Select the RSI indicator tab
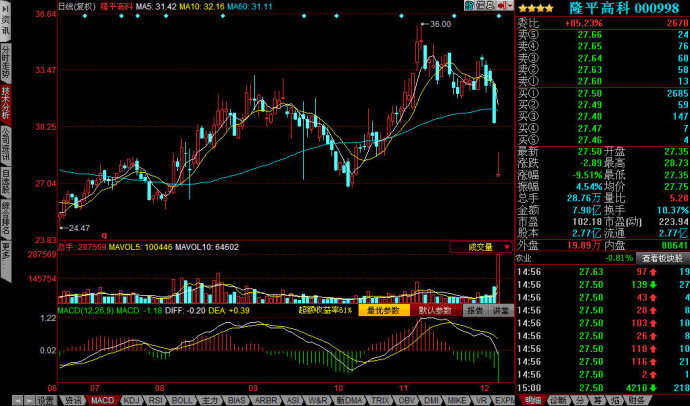Screen dimensions: 690x406 (156, 399)
